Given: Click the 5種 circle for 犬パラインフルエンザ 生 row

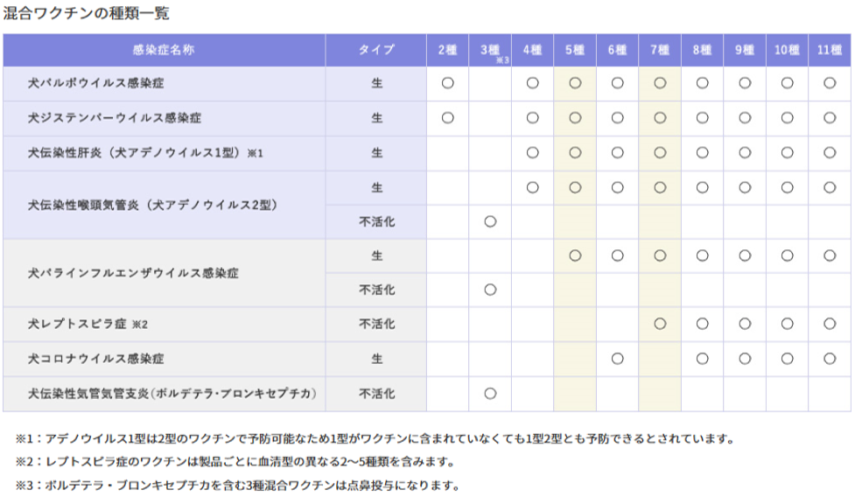Looking at the screenshot, I should [575, 255].
